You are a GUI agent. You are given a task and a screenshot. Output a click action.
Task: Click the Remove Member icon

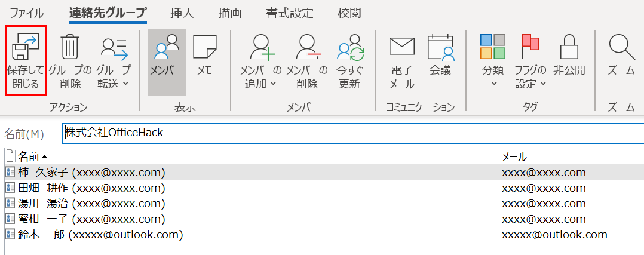306,48
